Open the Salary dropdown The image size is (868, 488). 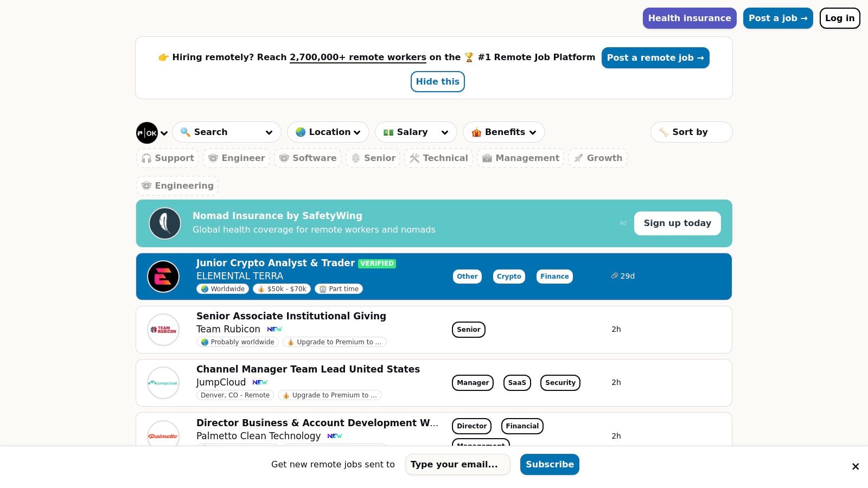[416, 132]
